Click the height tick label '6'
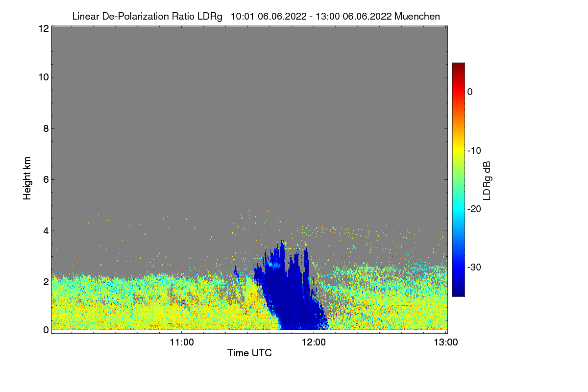Screen dimensions: 588x392 (x=46, y=179)
